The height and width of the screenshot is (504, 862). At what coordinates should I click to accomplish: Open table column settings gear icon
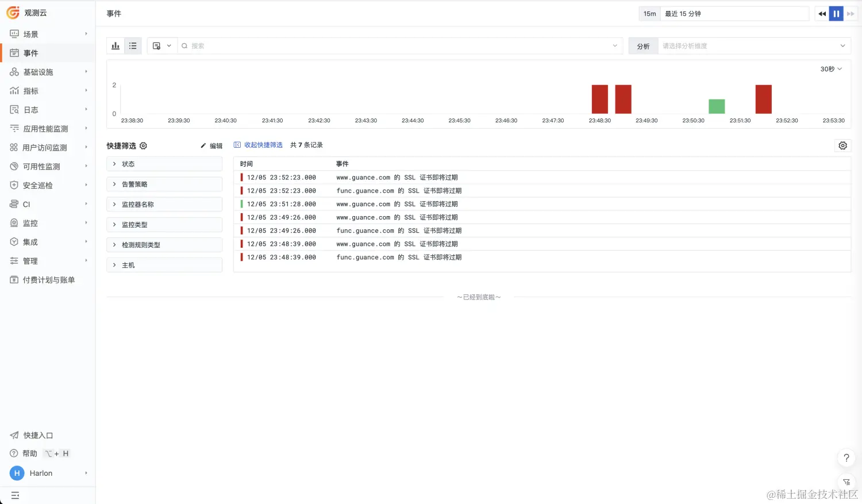(x=842, y=146)
